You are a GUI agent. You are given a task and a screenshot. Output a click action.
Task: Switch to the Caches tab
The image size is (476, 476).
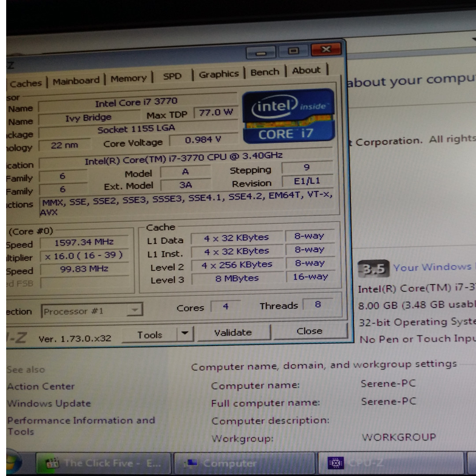coord(26,83)
